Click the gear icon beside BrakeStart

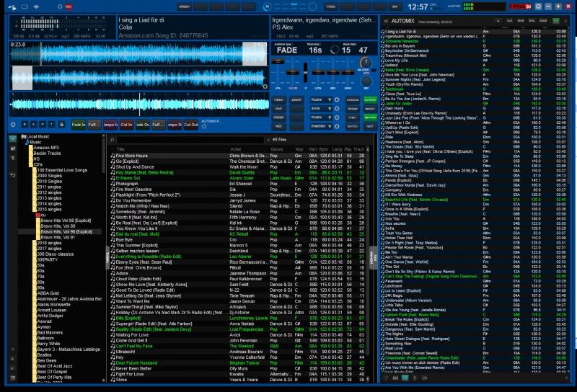click(x=336, y=125)
